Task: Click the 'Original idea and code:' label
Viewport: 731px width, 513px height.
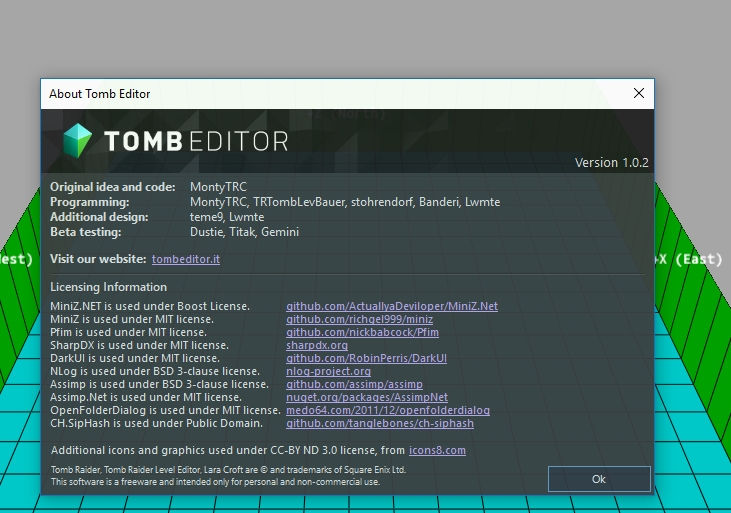Action: coord(113,187)
